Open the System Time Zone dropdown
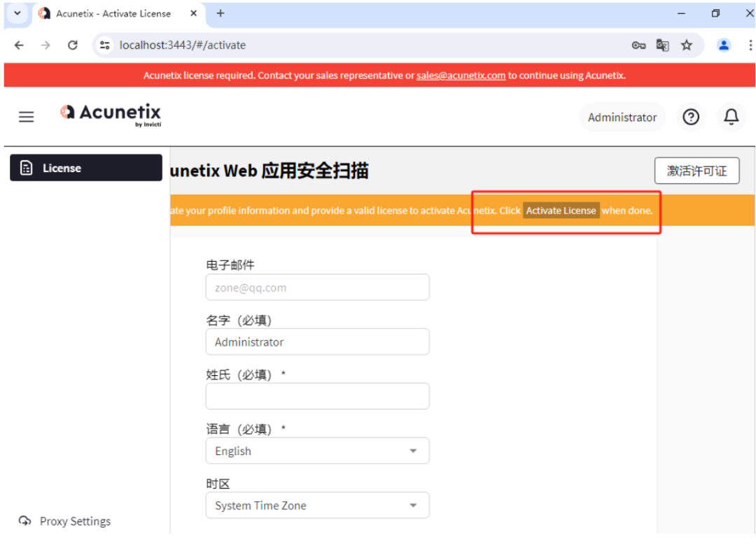Image resolution: width=756 pixels, height=546 pixels. [x=317, y=505]
